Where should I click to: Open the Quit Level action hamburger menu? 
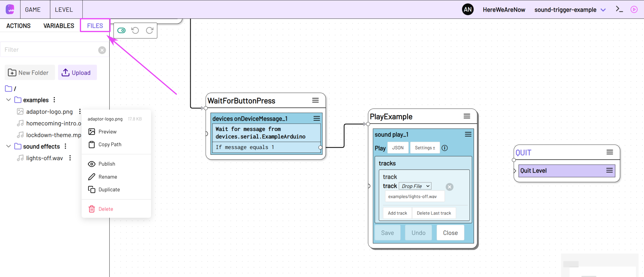point(609,171)
